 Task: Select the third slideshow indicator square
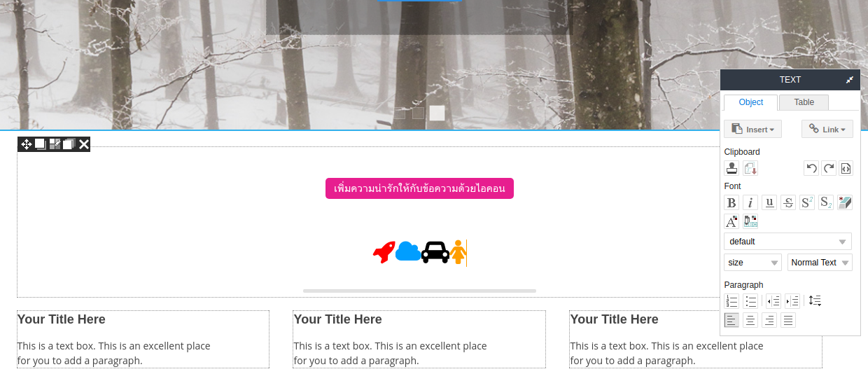click(x=437, y=113)
